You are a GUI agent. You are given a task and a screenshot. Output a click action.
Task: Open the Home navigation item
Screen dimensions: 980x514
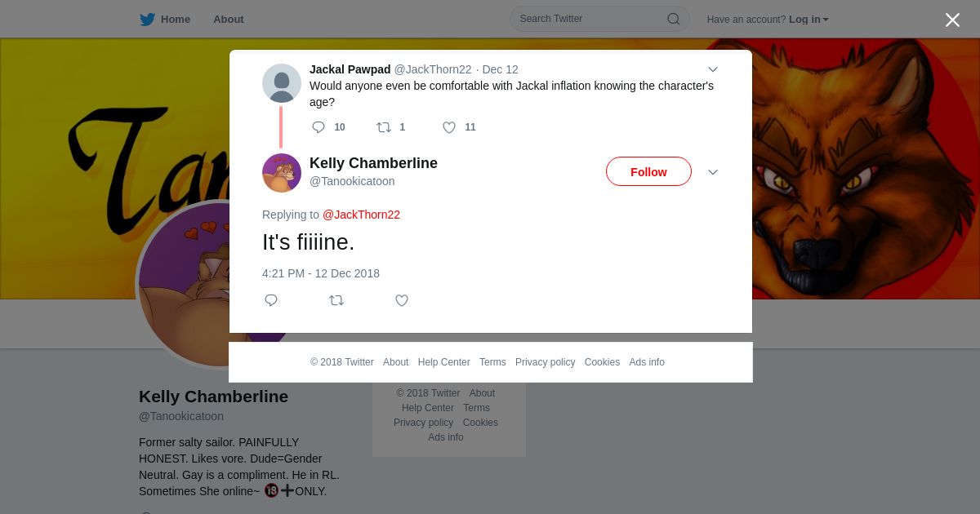click(175, 20)
